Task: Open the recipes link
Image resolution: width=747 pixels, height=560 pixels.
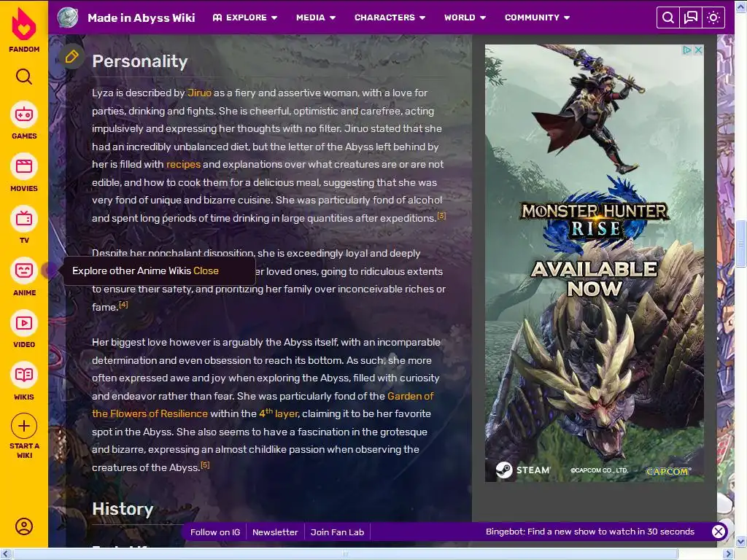Action: coord(183,164)
